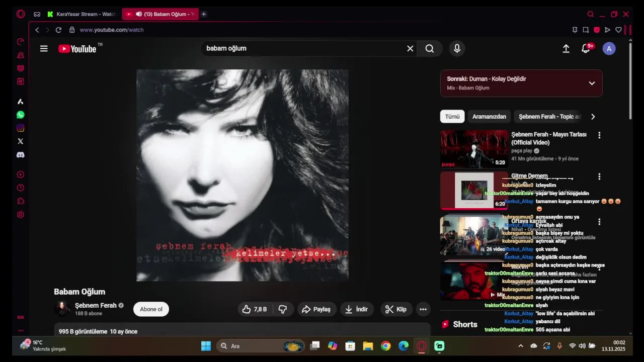Reload the current page
Screen dimensions: 644x362
pos(58,30)
